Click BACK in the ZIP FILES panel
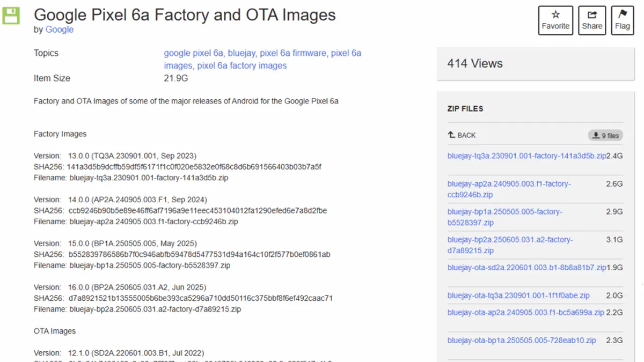Image resolution: width=644 pixels, height=362 pixels. pyautogui.click(x=462, y=135)
